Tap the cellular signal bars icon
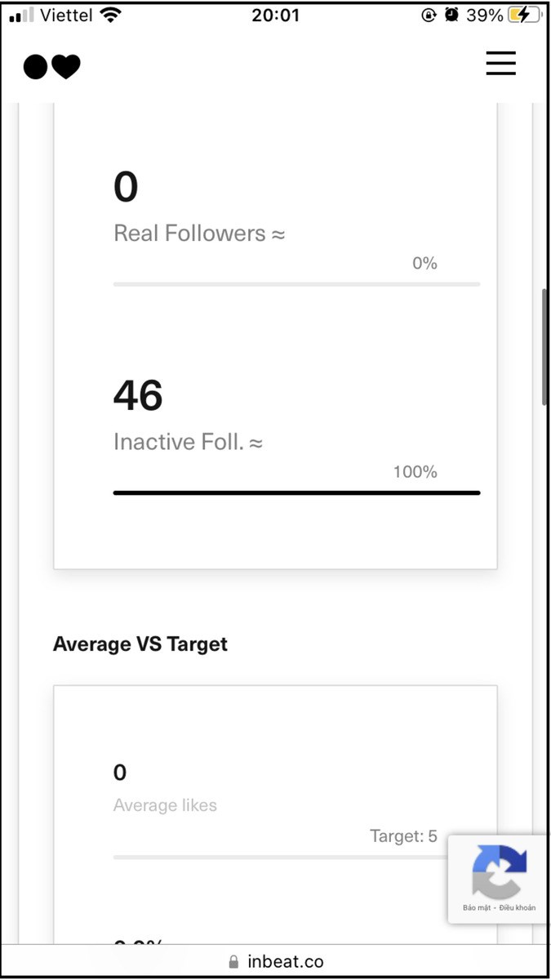Image resolution: width=551 pixels, height=980 pixels. click(x=22, y=16)
